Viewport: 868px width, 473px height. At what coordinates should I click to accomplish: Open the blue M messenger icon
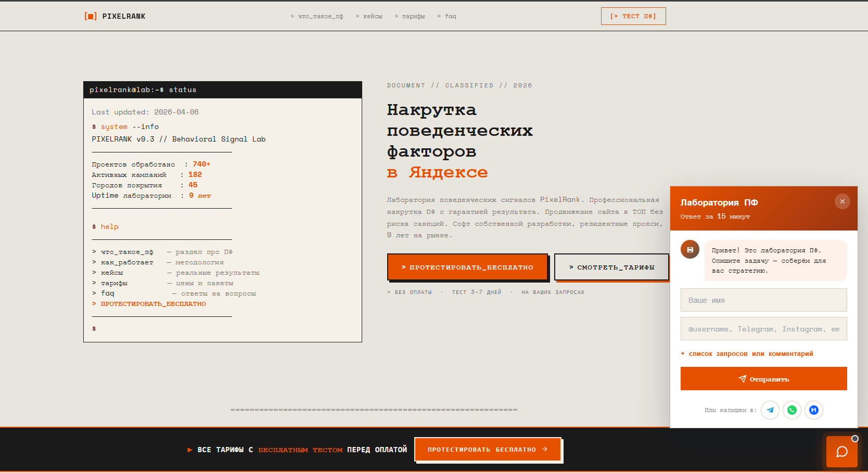pos(814,410)
